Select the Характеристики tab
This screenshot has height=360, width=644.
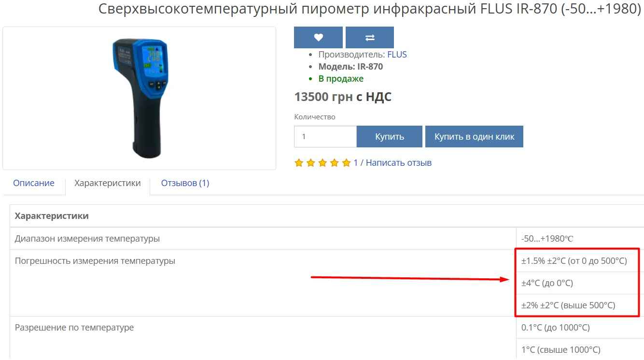coord(108,183)
